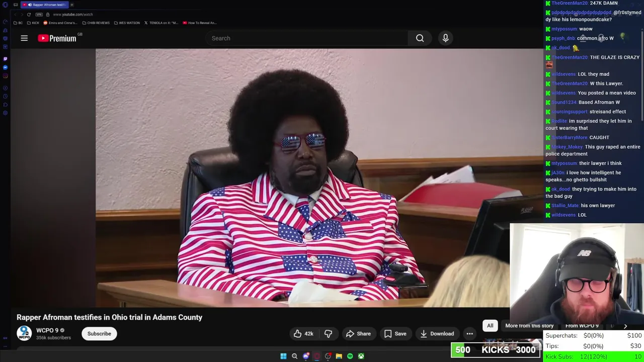
Task: Select 'More from this story' chip
Action: tap(529, 326)
